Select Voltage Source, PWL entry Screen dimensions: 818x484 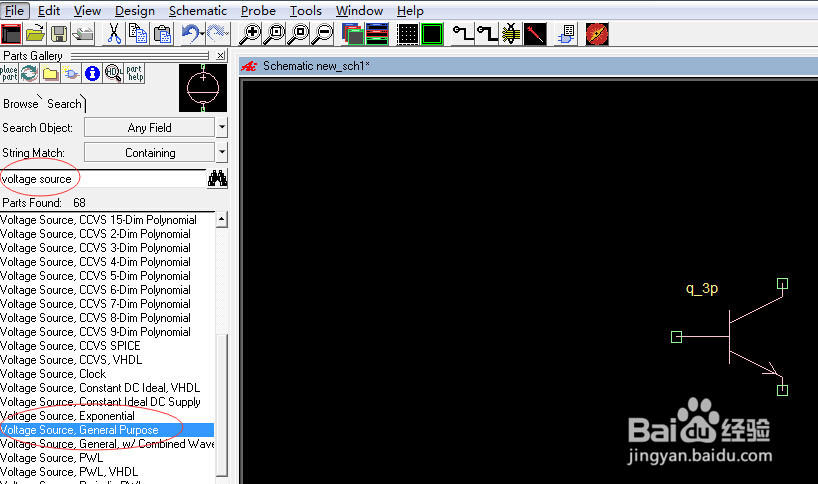[x=52, y=458]
